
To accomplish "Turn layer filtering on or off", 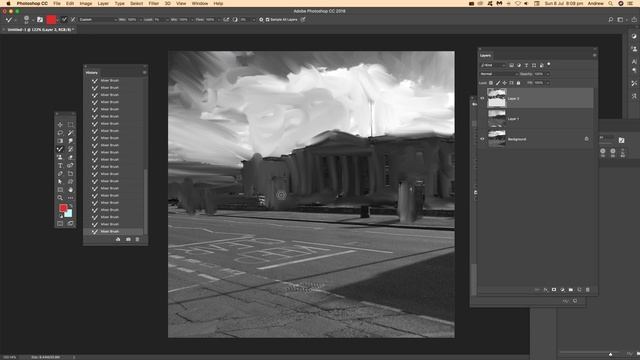I will point(549,64).
